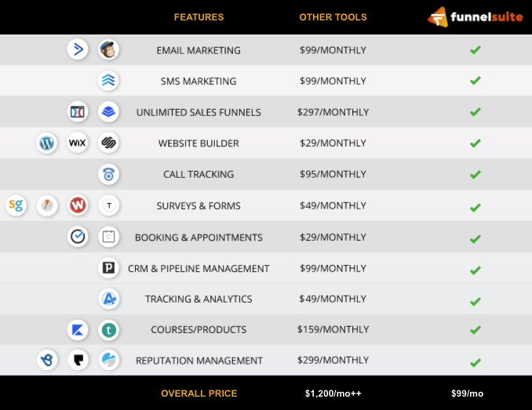Select the red W icon in Surveys row
Viewport: 532px width, 410px height.
[x=77, y=205]
